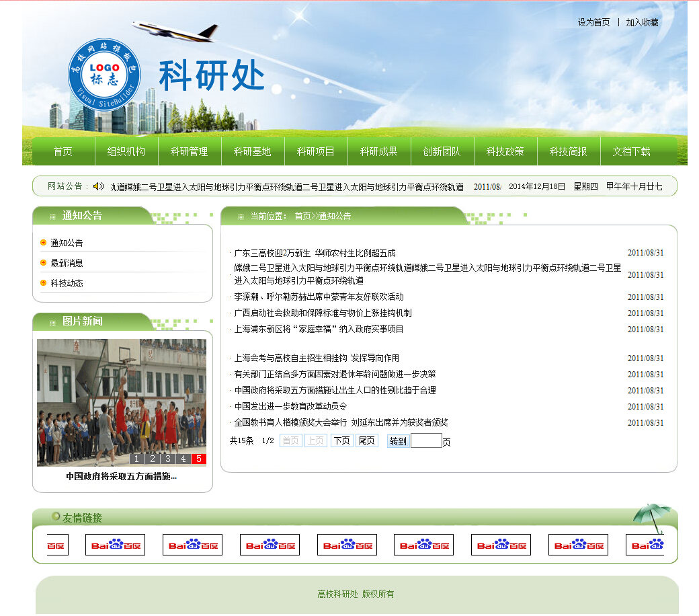Open the third Baidu logo link
This screenshot has height=616, width=699.
pos(193,545)
